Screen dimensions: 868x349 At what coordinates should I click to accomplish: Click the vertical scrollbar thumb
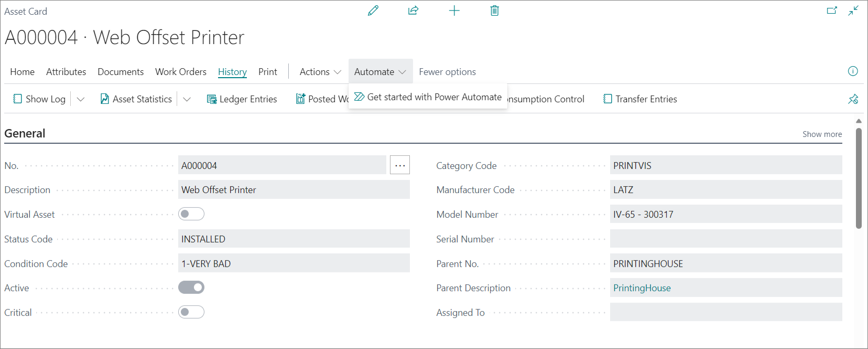[859, 178]
